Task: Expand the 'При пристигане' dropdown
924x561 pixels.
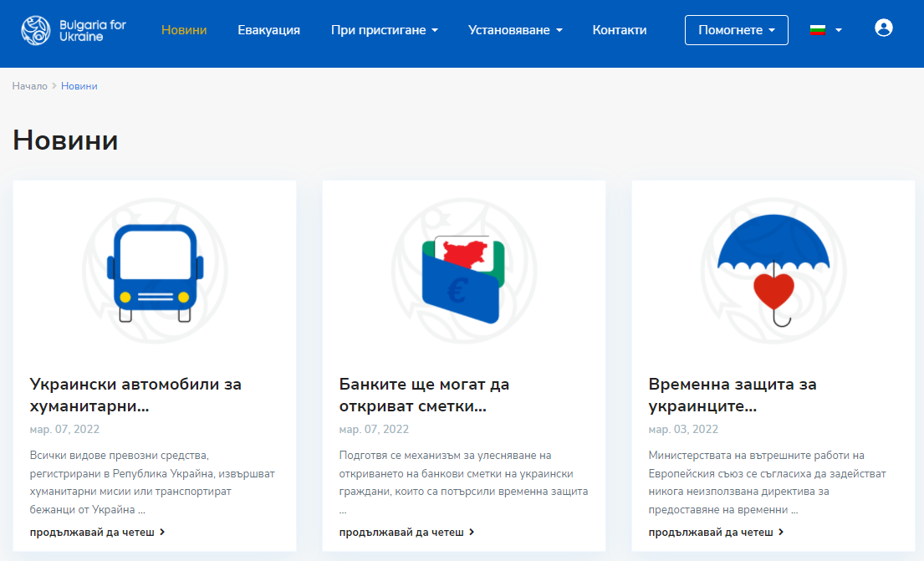Action: click(x=384, y=29)
